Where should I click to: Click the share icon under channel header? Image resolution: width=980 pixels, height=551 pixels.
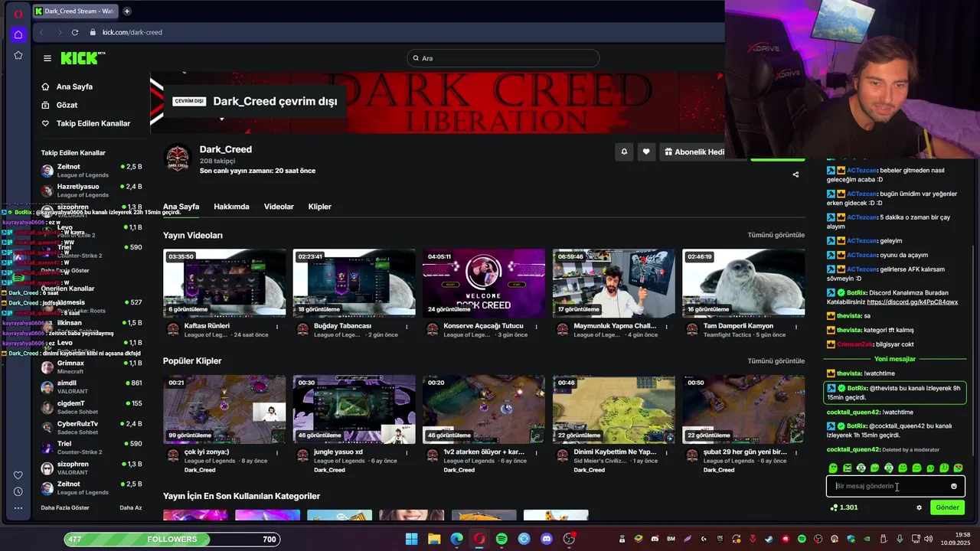pyautogui.click(x=795, y=174)
